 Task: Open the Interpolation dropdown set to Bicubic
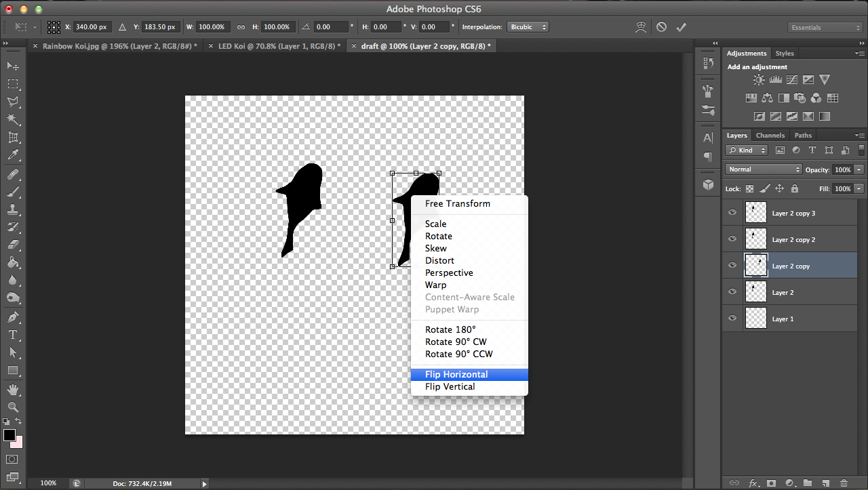[528, 26]
